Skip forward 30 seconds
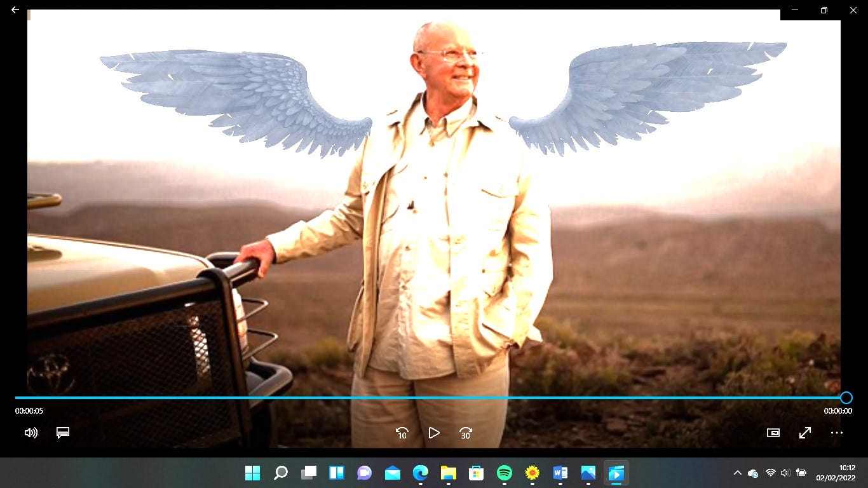 pyautogui.click(x=466, y=433)
